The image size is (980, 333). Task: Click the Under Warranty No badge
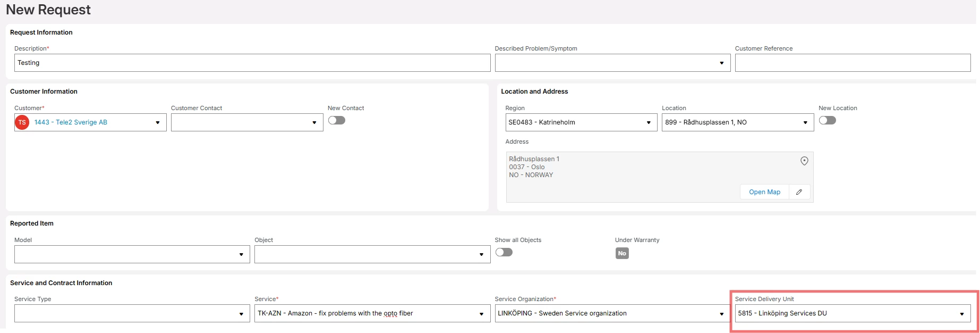coord(622,254)
